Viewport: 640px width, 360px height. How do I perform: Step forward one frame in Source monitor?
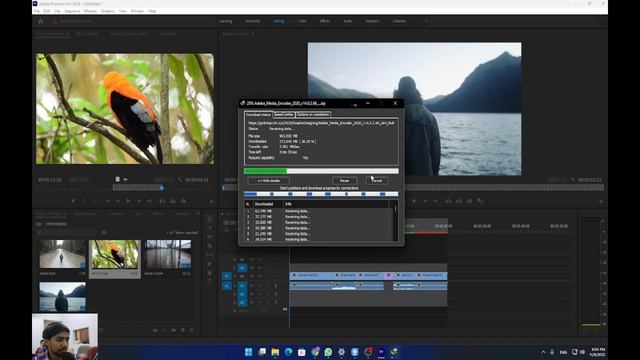click(139, 201)
